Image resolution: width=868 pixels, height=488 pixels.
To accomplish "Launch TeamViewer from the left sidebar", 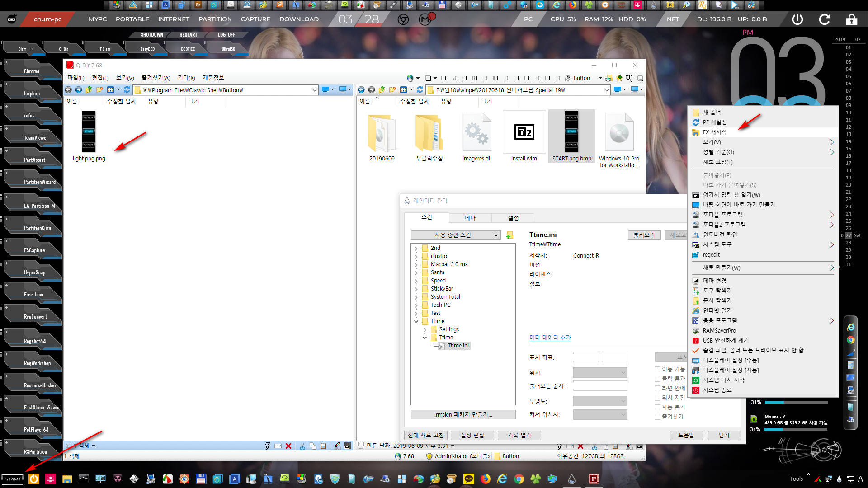I will click(33, 137).
